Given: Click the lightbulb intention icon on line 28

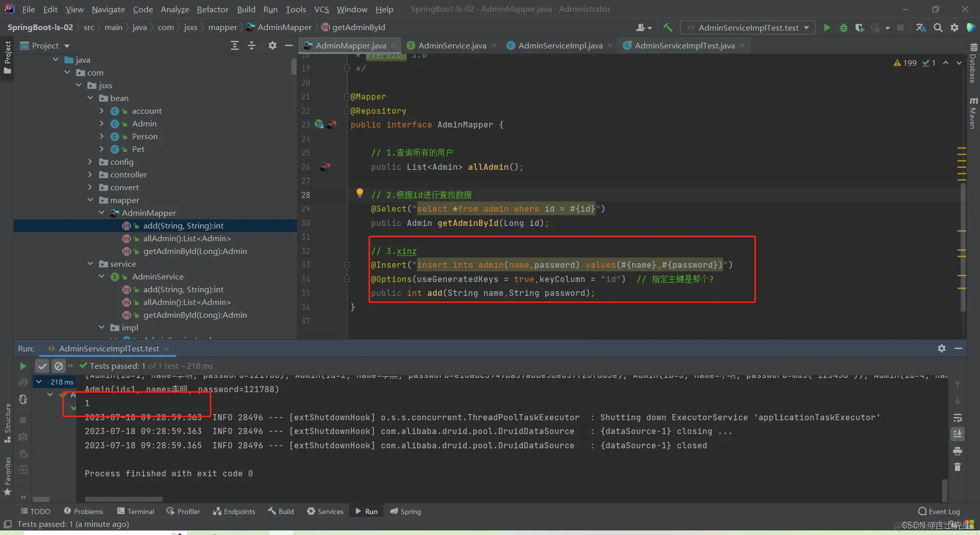Looking at the screenshot, I should 360,193.
